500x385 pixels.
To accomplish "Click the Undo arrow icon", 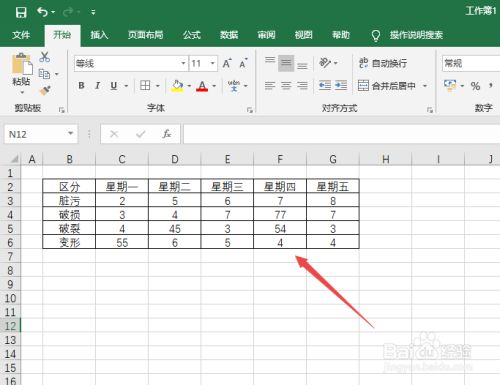I will (43, 12).
